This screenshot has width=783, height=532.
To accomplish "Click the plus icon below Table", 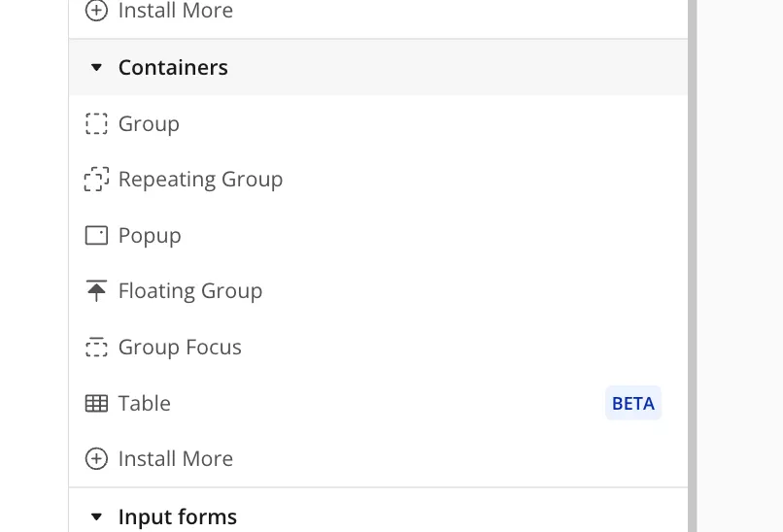I will (96, 459).
